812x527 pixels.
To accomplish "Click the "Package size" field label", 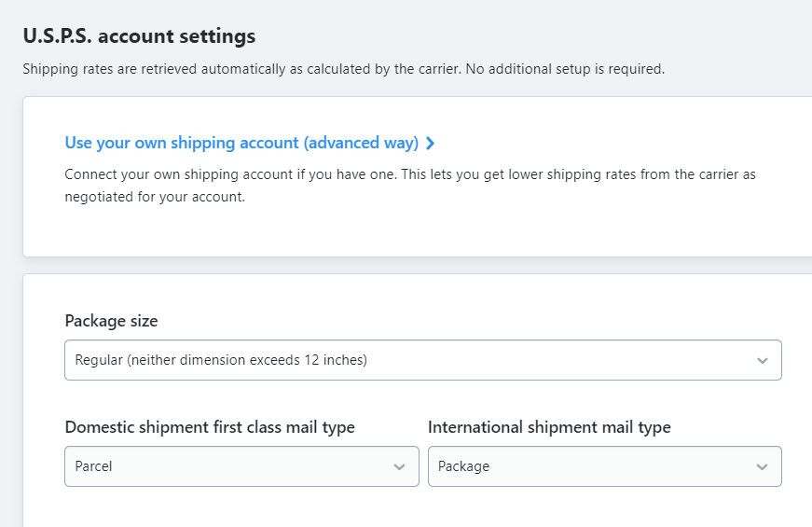I will pyautogui.click(x=111, y=321).
